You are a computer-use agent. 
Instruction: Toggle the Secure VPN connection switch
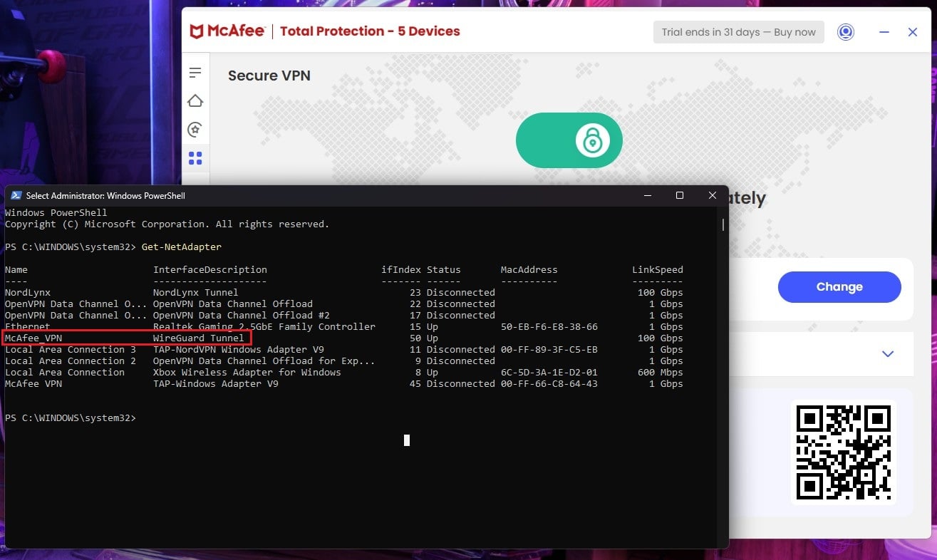click(x=569, y=140)
